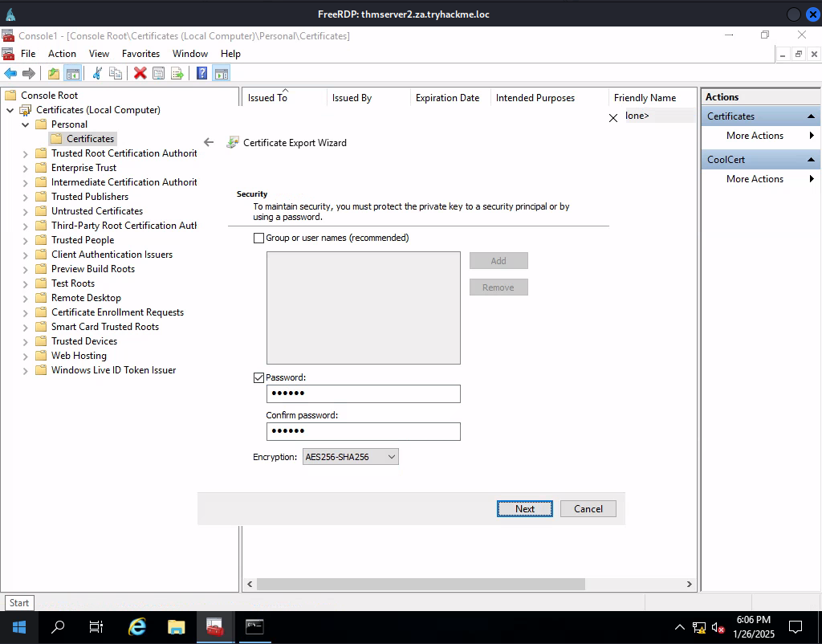Collapse Certificates (Local Computer) node
This screenshot has height=644, width=822.
coord(10,110)
